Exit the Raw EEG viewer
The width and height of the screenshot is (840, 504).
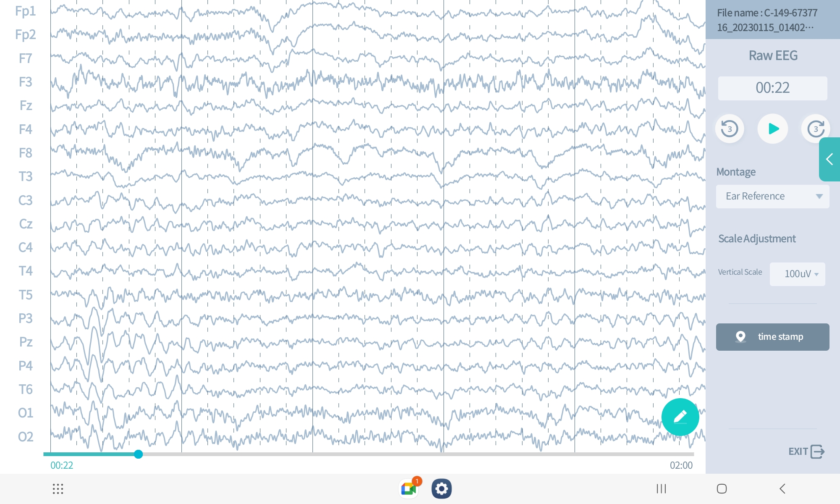tap(806, 451)
